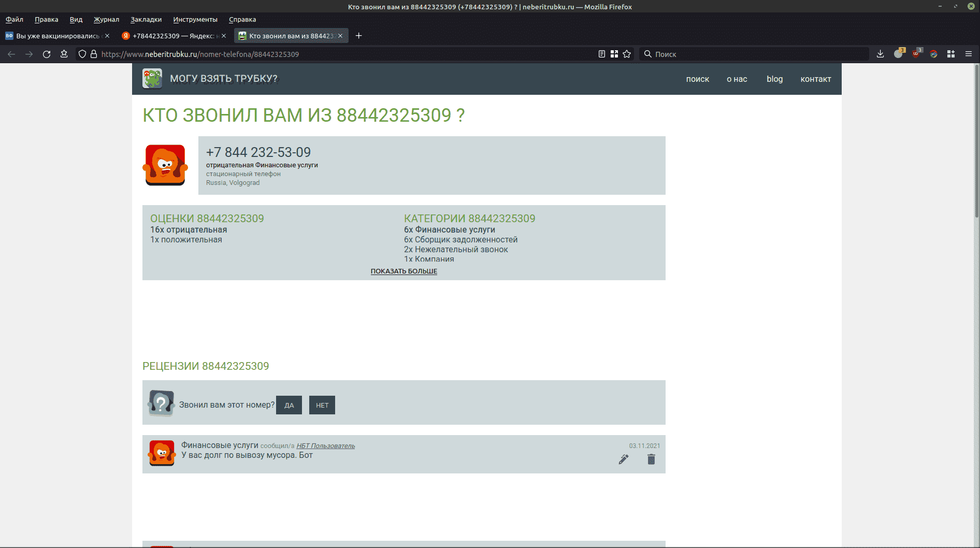Open the downloads panel icon

point(880,54)
